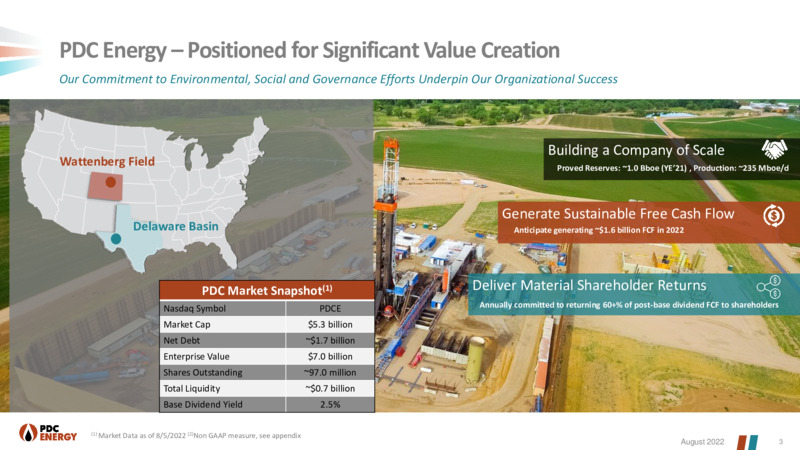Click the Non GAAP measure footnote
The image size is (800, 450).
point(244,436)
